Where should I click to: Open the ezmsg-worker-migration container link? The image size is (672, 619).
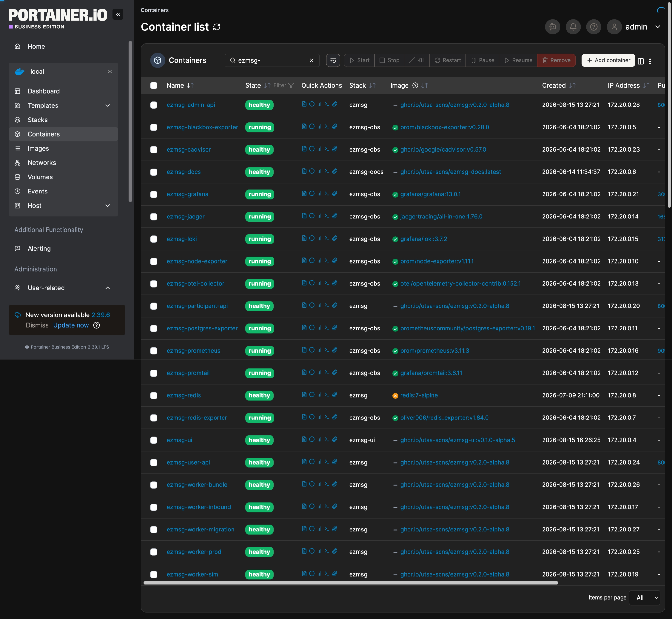coord(200,529)
